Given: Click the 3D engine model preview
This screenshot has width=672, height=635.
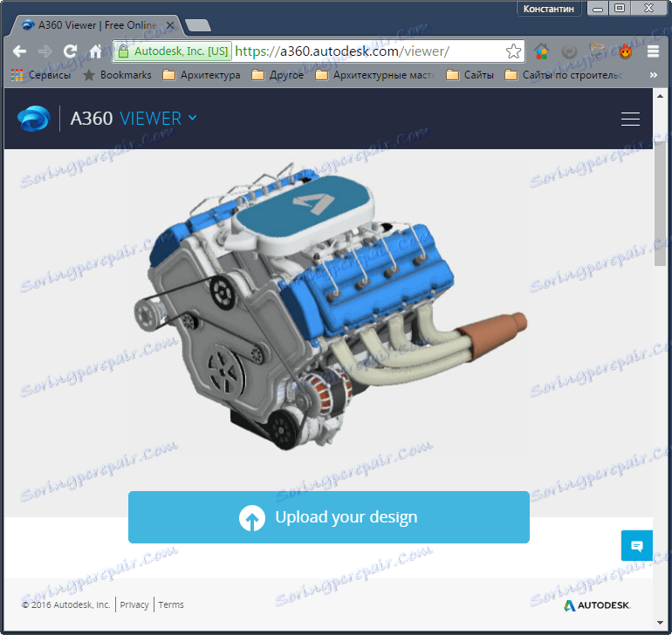Looking at the screenshot, I should coord(330,306).
